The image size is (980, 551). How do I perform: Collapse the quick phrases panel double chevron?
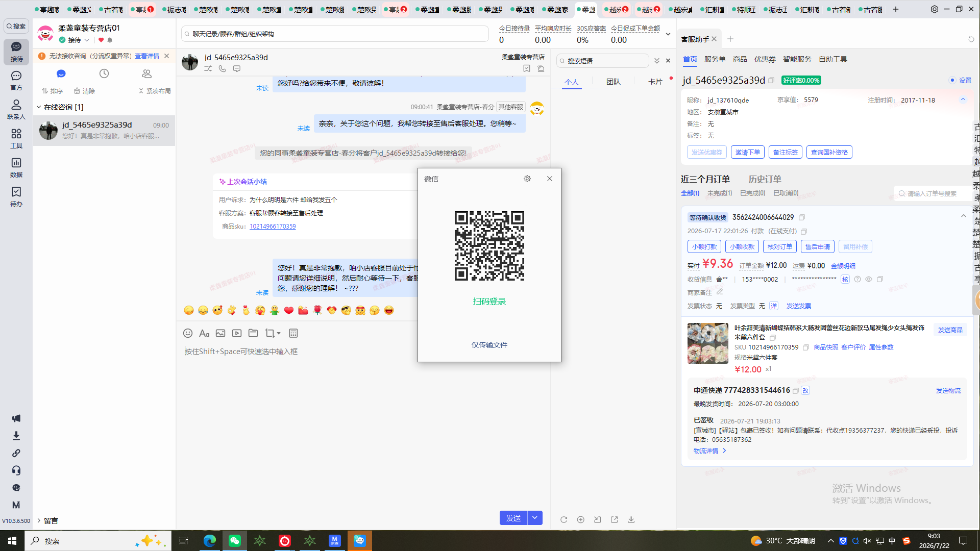(657, 61)
